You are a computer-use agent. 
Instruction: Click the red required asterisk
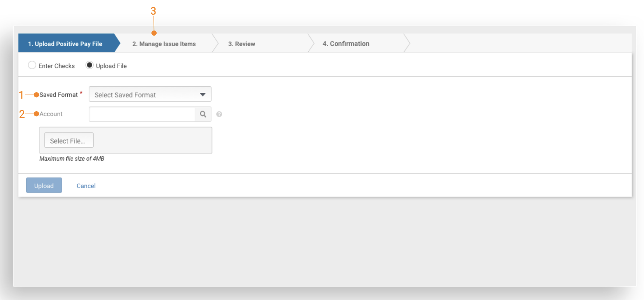81,93
